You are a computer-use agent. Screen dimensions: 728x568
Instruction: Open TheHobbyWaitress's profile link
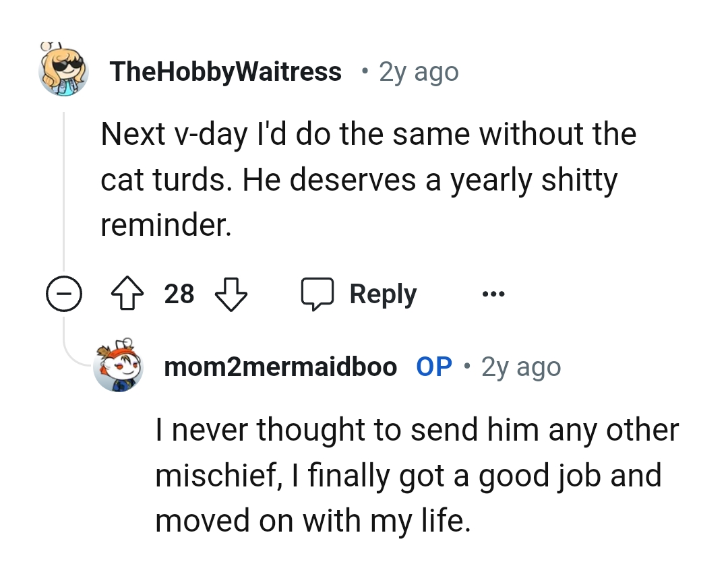pyautogui.click(x=226, y=71)
